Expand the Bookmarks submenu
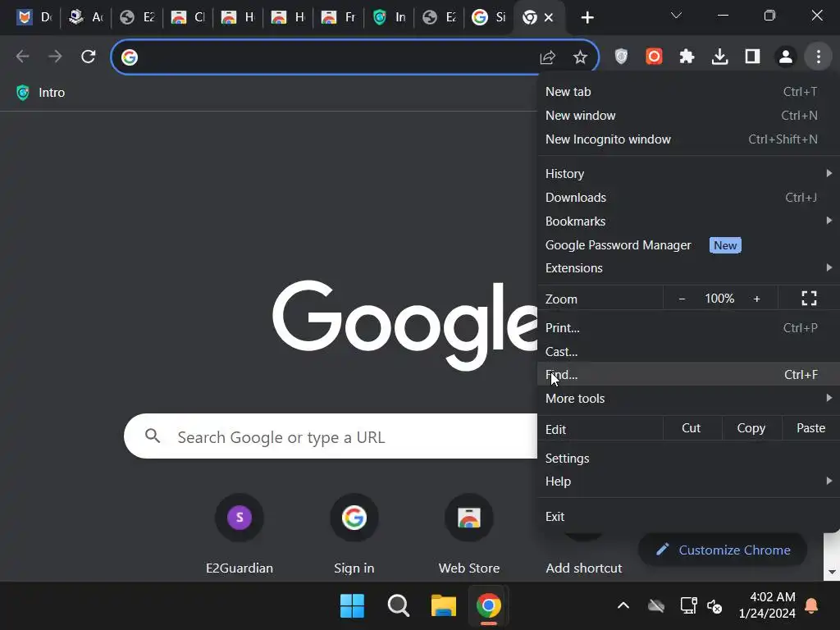This screenshot has width=840, height=630. tap(688, 221)
